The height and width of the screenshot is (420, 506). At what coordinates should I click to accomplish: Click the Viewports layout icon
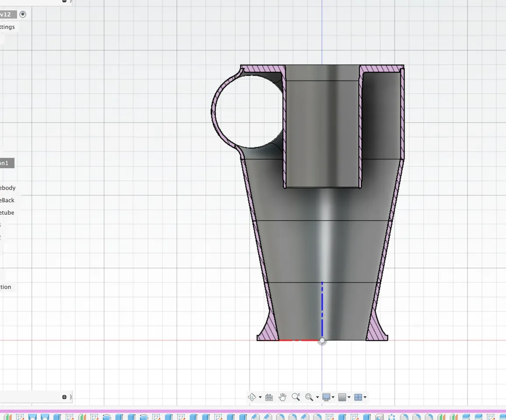358,397
